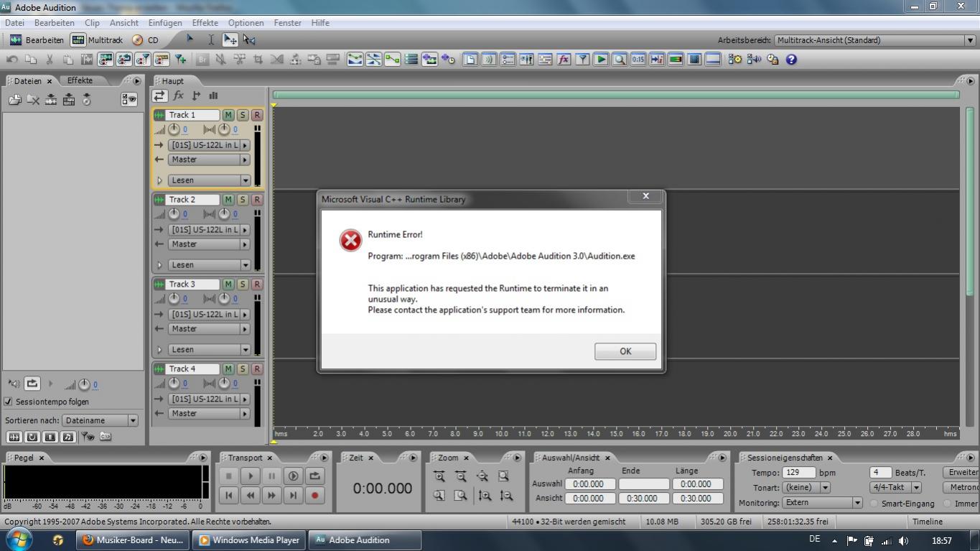Click the close files icon in Dateien panel
Screen dimensions: 980x551
click(x=33, y=100)
